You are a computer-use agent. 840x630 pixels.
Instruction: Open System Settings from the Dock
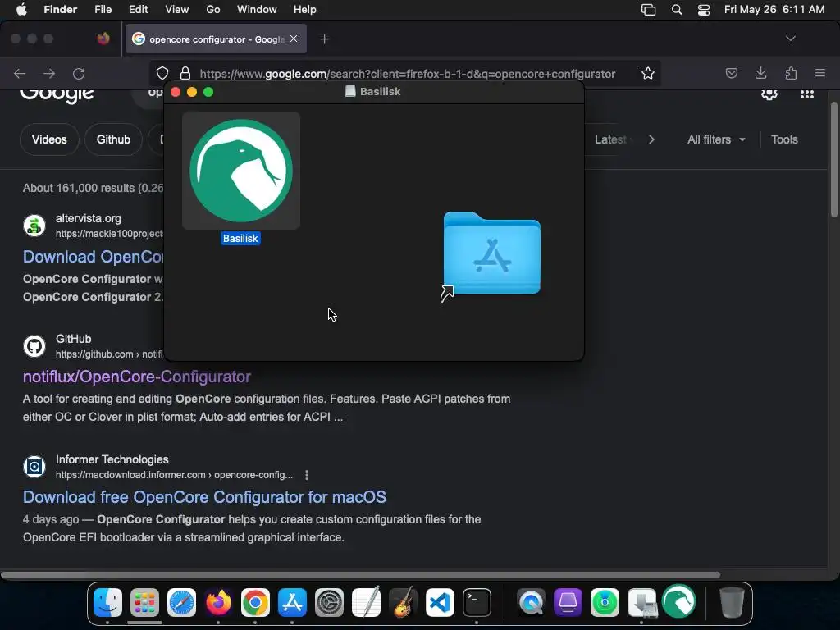tap(329, 603)
